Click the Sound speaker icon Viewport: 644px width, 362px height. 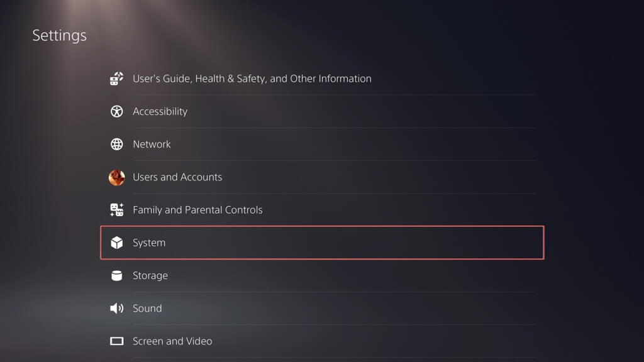point(116,308)
